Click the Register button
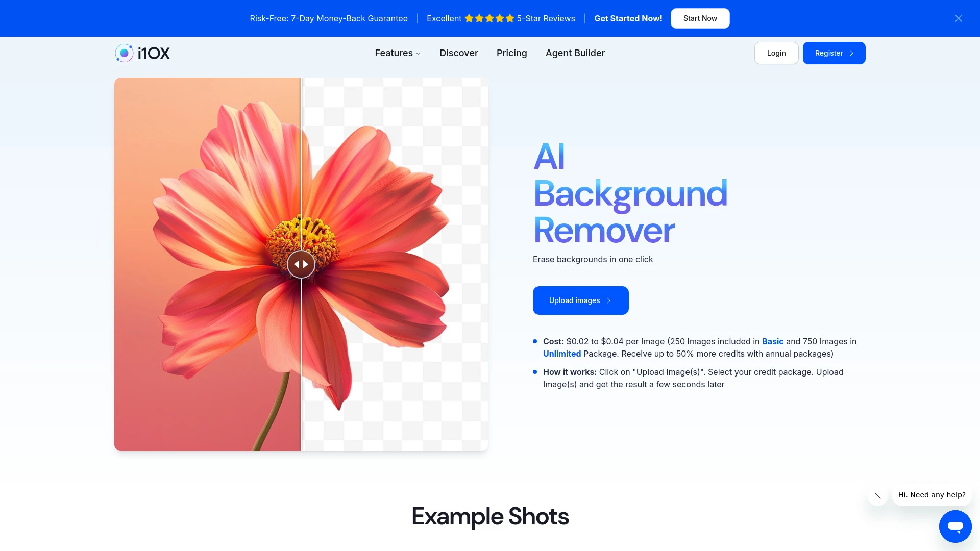 coord(834,53)
